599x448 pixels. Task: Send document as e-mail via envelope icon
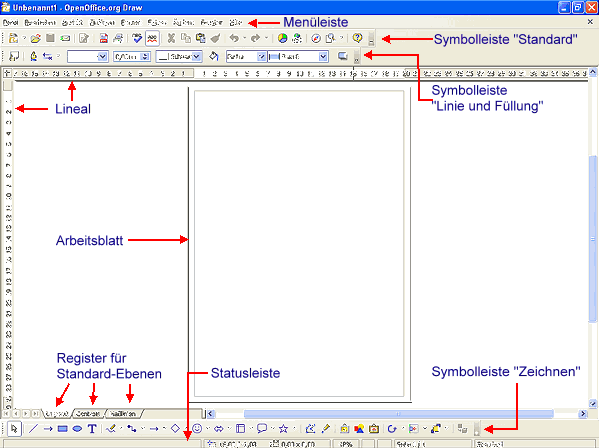tap(65, 38)
